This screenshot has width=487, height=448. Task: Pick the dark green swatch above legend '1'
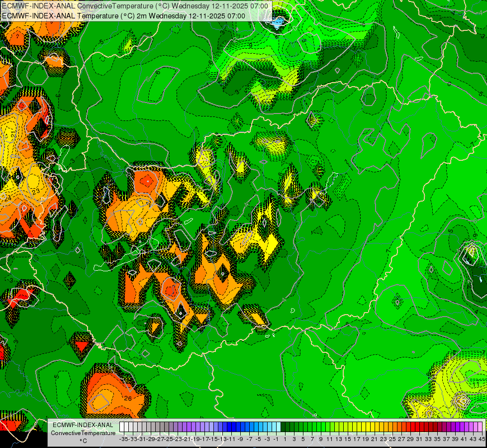(x=283, y=427)
